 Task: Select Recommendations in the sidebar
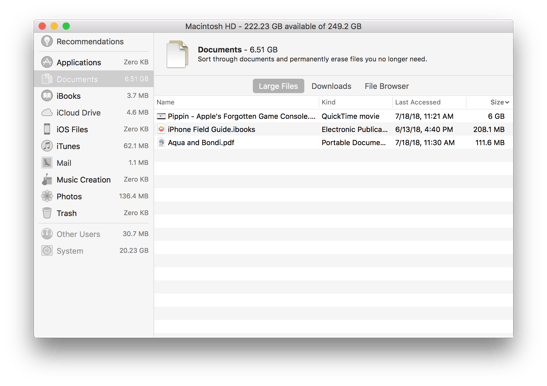click(90, 42)
